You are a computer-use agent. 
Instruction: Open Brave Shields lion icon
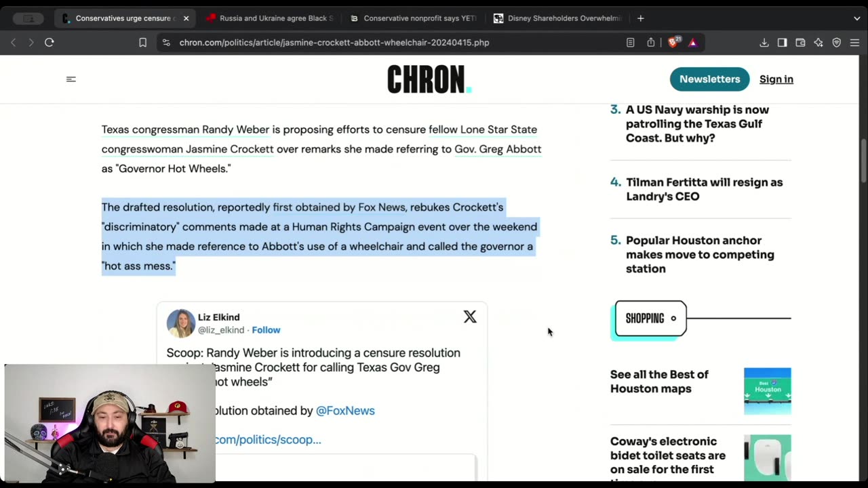[x=673, y=42]
